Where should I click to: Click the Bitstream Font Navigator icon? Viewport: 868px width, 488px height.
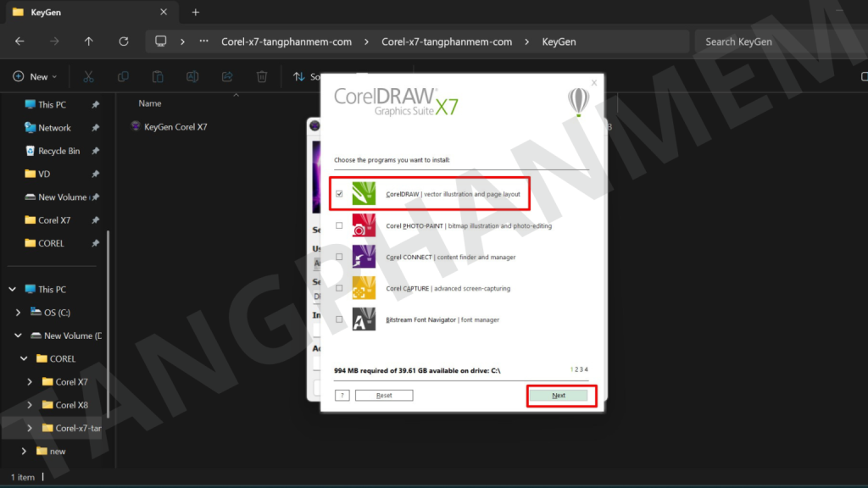click(364, 319)
